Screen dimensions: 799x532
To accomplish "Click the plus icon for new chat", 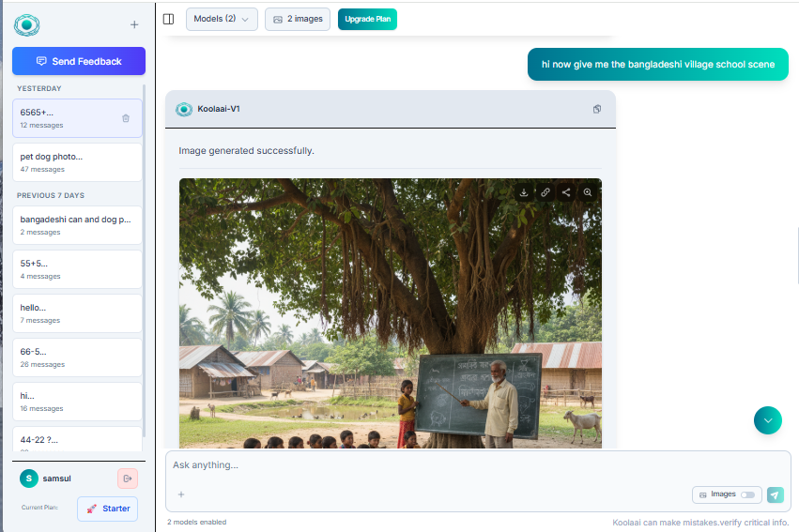I will pos(133,24).
